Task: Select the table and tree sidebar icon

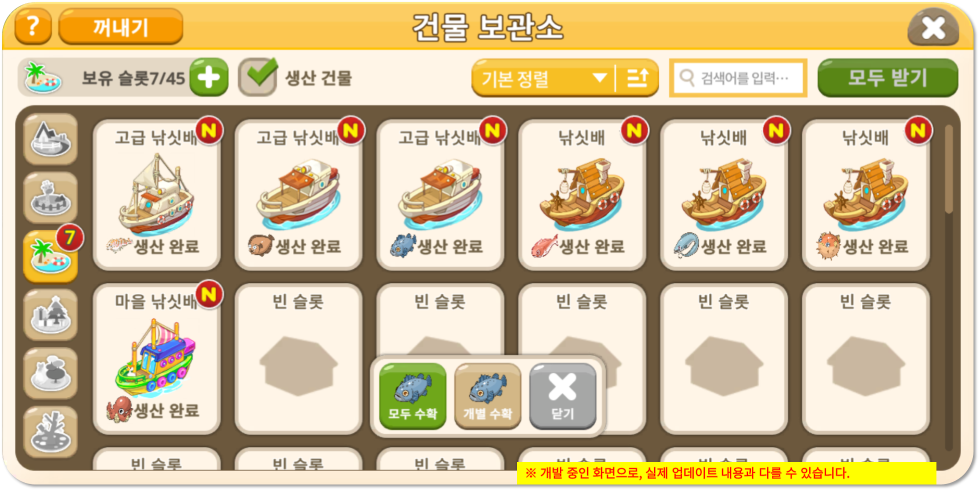Action: pyautogui.click(x=50, y=374)
